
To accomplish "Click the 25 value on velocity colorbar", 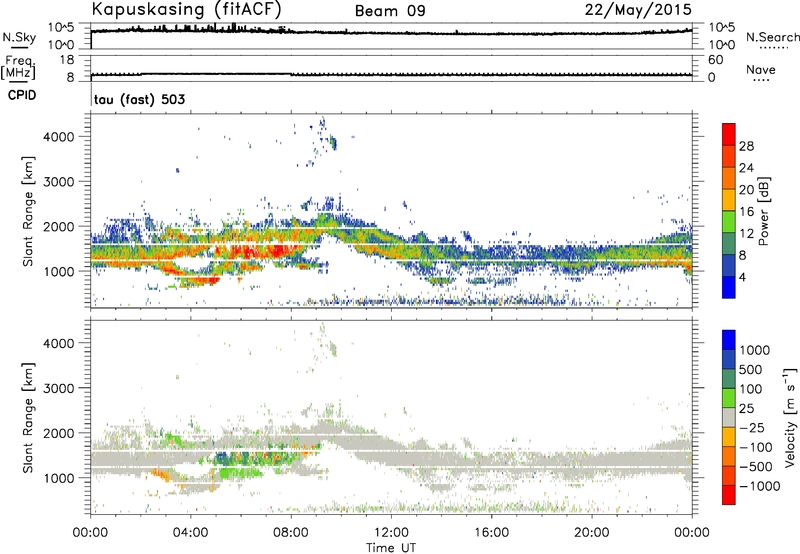I will [x=746, y=409].
